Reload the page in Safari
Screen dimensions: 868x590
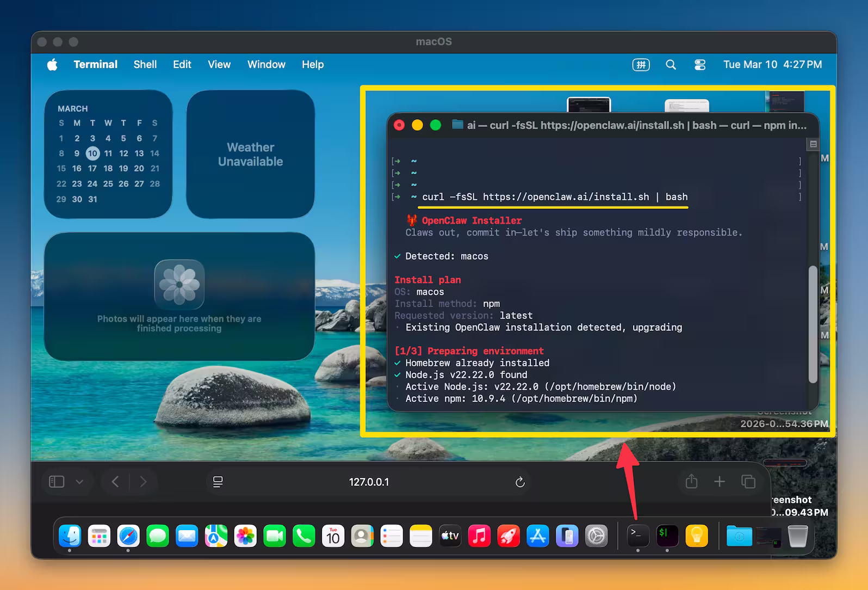pos(520,482)
